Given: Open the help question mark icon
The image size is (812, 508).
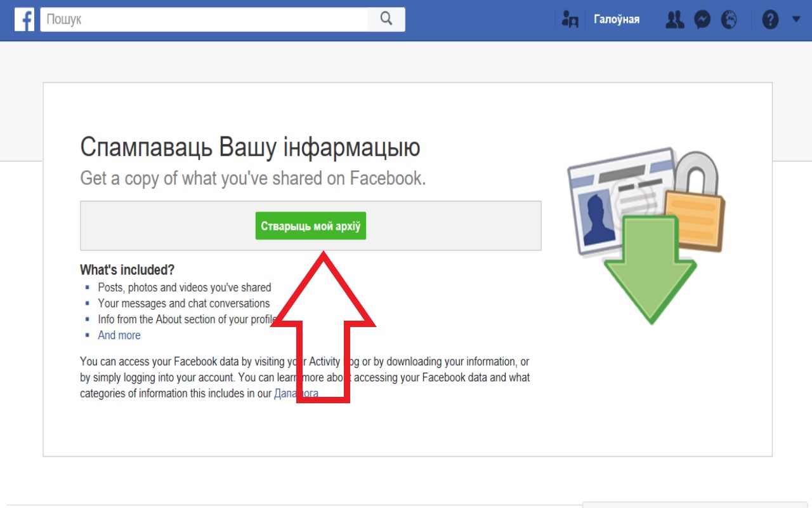Looking at the screenshot, I should point(769,20).
